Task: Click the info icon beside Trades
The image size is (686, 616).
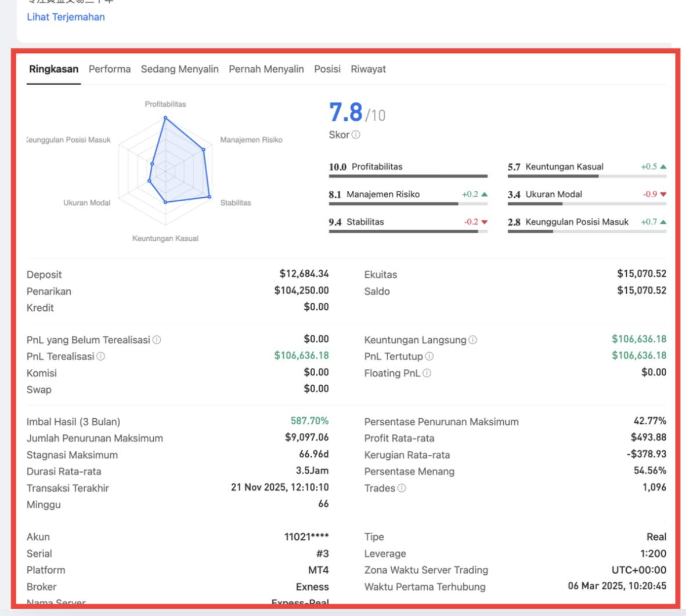Action: coord(402,488)
